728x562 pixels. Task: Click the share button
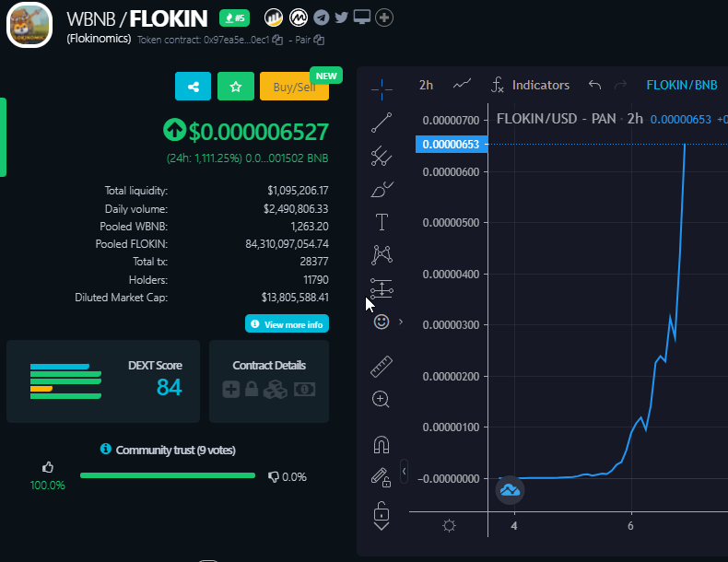[x=194, y=87]
